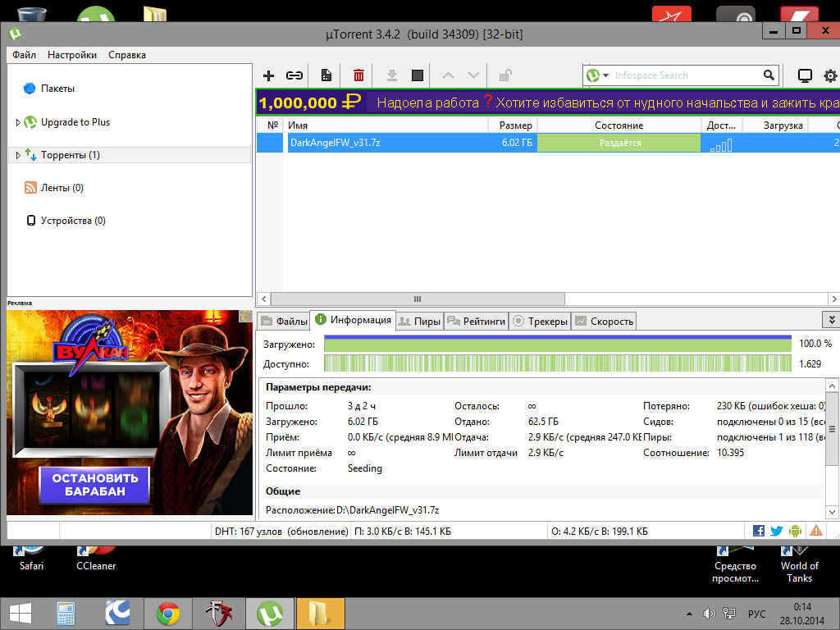Open the Windows Start button
The image size is (840, 630).
coord(21,614)
